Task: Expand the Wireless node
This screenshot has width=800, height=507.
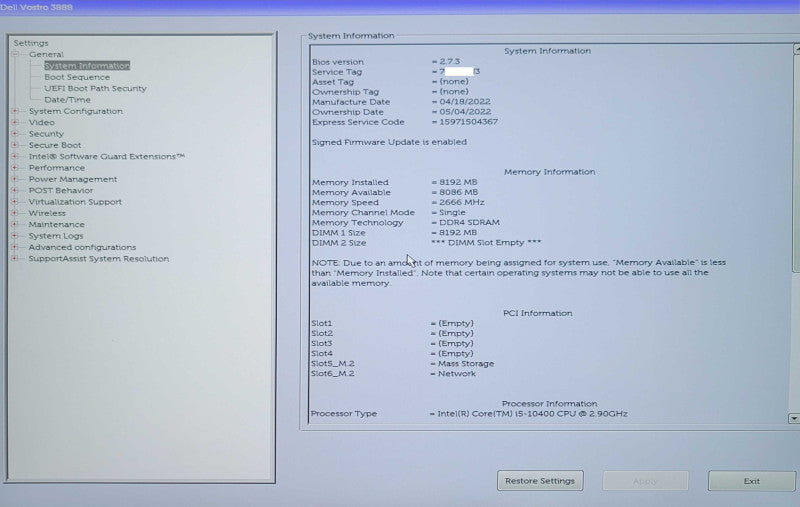Action: point(15,213)
